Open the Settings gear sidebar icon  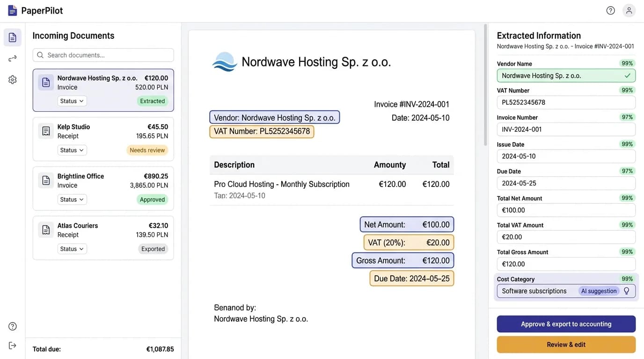(x=13, y=80)
